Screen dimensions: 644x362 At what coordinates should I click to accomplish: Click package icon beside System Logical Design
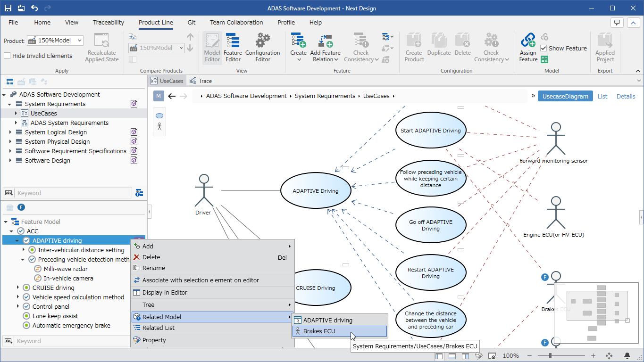(134, 132)
